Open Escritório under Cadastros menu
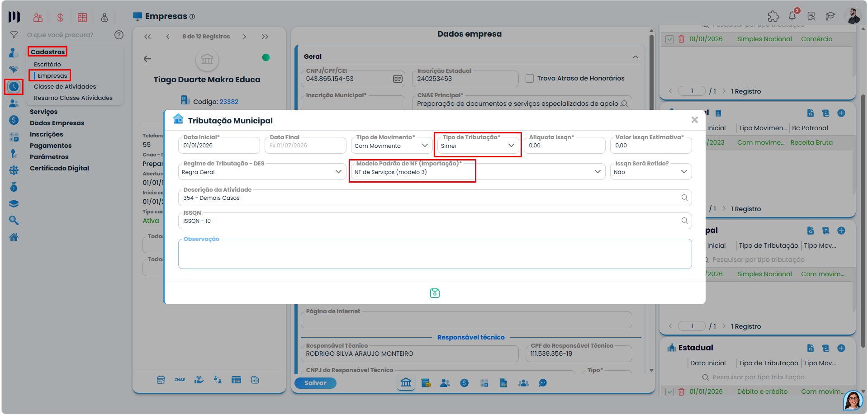This screenshot has height=415, width=868. [x=47, y=64]
